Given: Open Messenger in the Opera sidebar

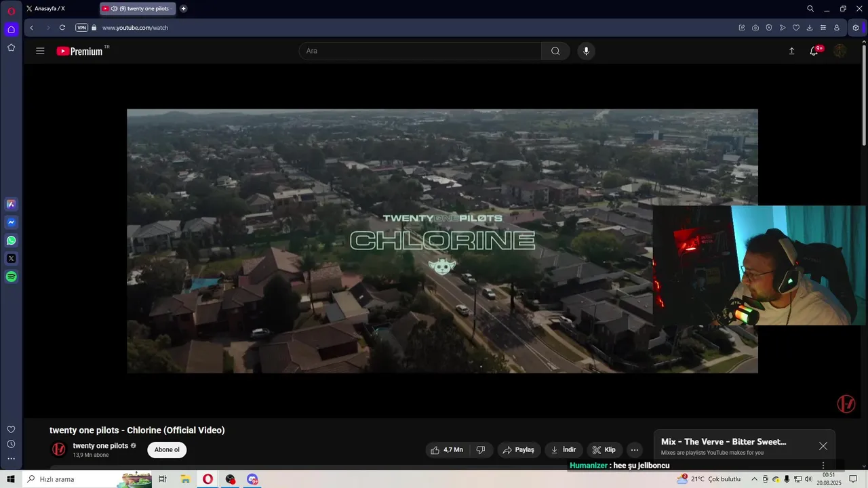Looking at the screenshot, I should point(11,222).
